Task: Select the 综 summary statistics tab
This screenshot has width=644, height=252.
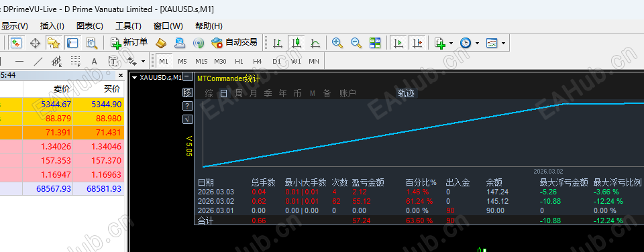Action: tap(209, 94)
